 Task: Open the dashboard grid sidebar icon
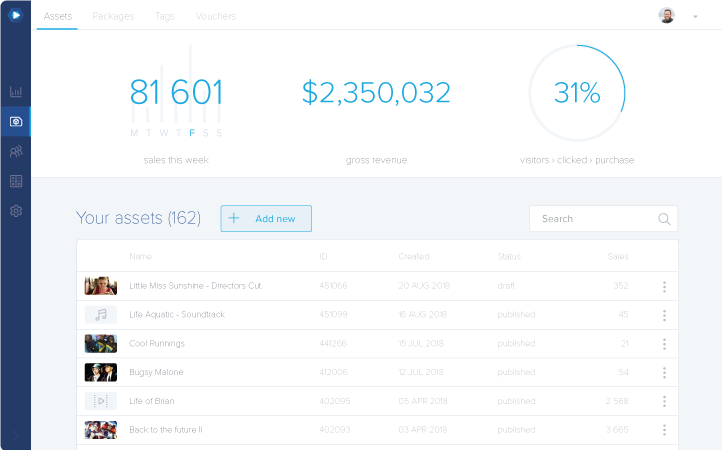pos(16,181)
